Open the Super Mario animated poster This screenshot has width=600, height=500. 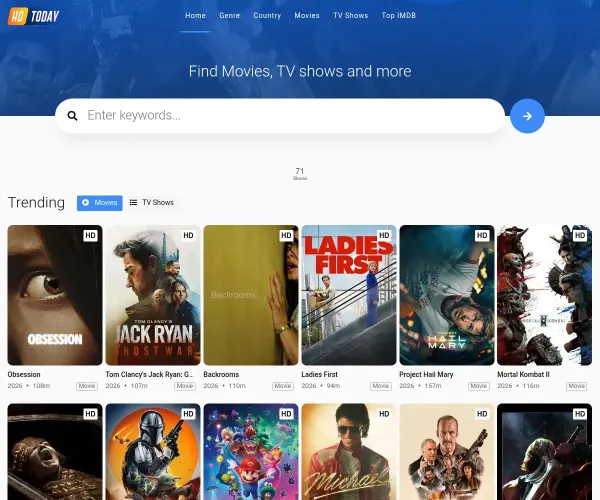[x=251, y=452]
